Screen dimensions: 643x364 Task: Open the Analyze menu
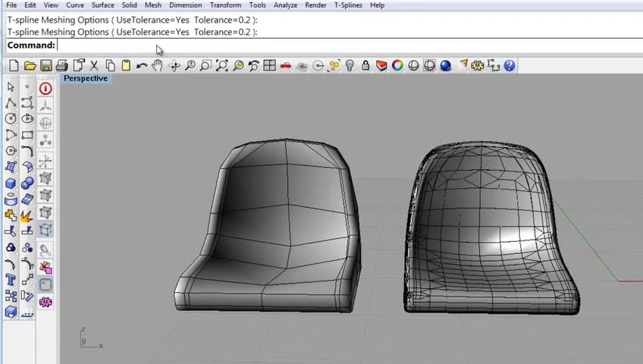click(285, 5)
